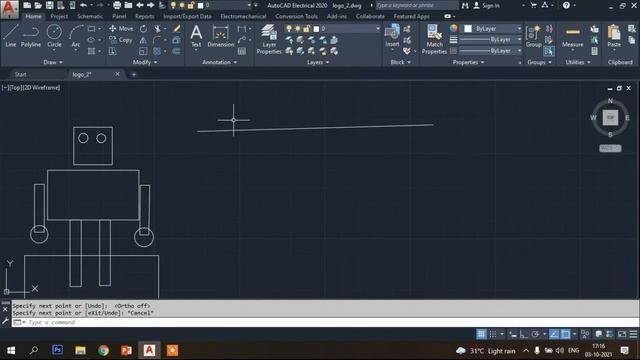Select the Line tool

click(11, 36)
